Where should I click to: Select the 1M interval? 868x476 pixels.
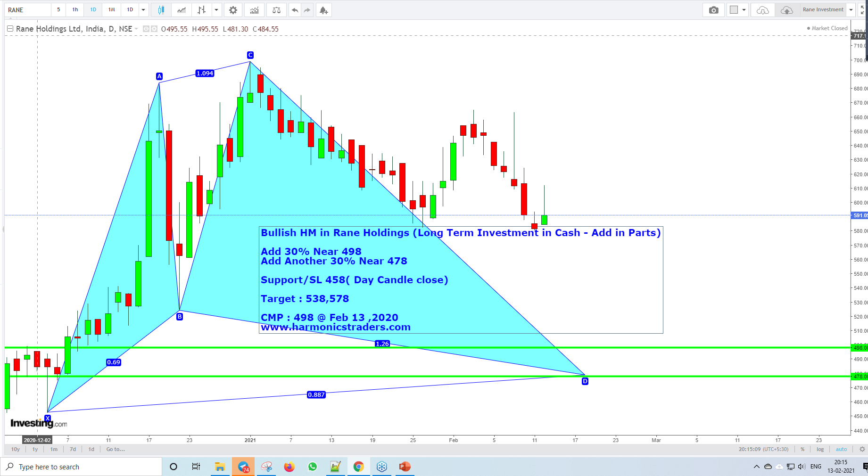(x=111, y=10)
